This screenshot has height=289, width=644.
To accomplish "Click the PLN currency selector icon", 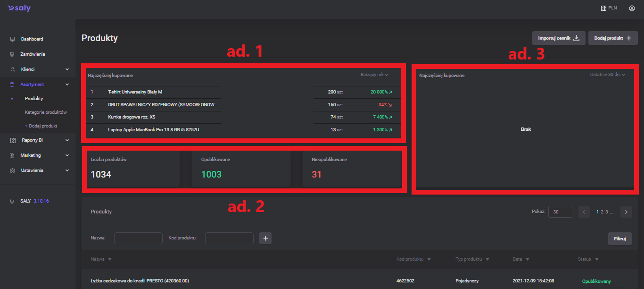I will pyautogui.click(x=603, y=8).
